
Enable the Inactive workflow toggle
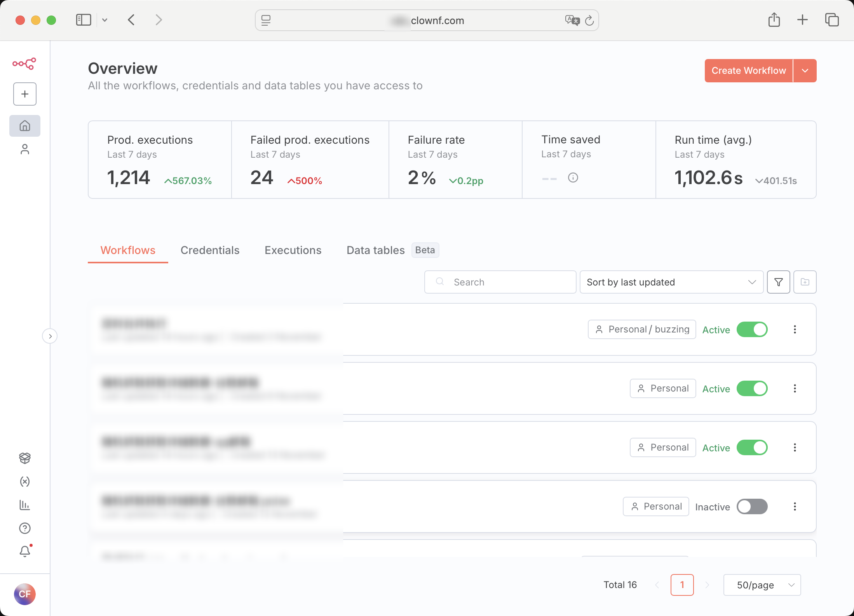[x=752, y=506]
